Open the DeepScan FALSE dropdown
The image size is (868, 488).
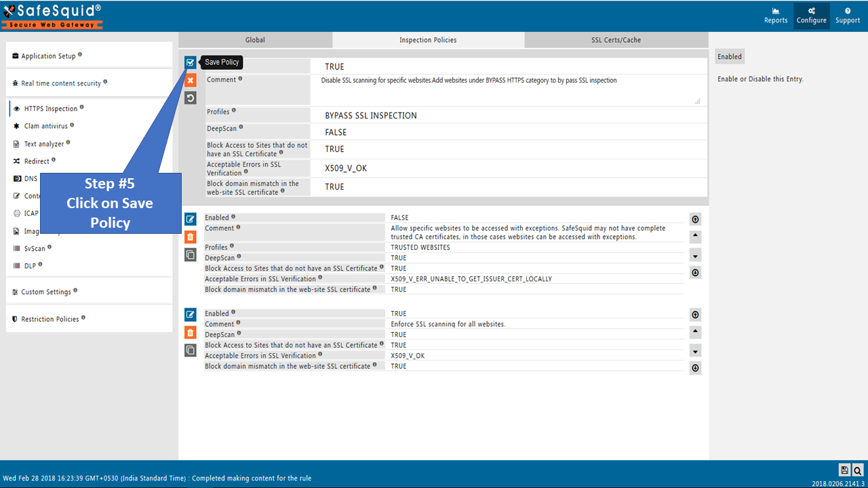(509, 132)
